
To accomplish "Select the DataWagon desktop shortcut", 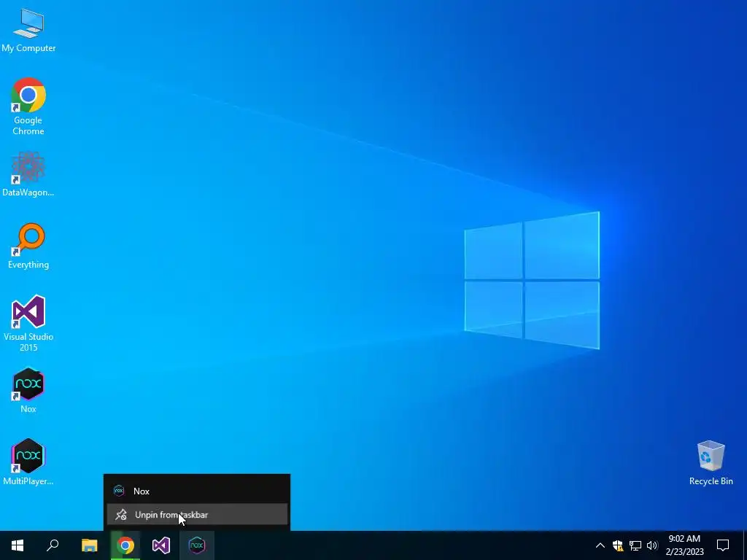I will (x=28, y=174).
